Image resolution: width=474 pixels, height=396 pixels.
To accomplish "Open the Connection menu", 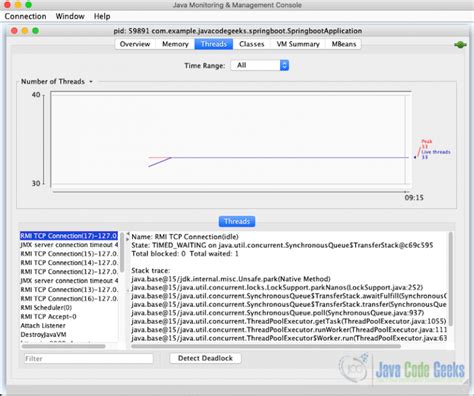I will 25,16.
